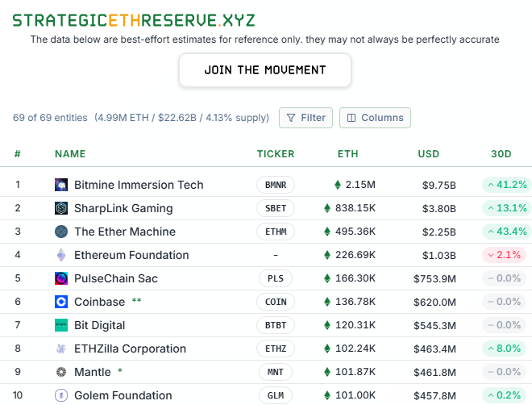Sort table by Name column header
The image size is (532, 405).
(70, 154)
